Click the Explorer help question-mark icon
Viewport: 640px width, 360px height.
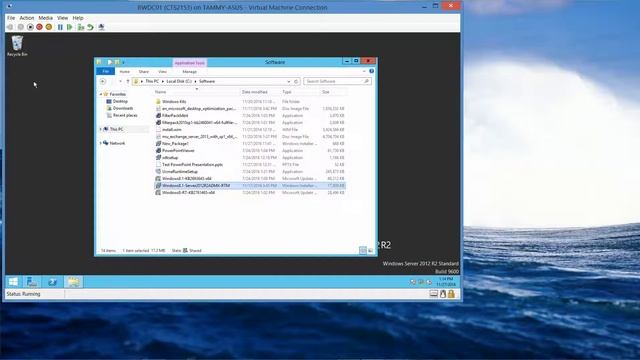tap(371, 71)
